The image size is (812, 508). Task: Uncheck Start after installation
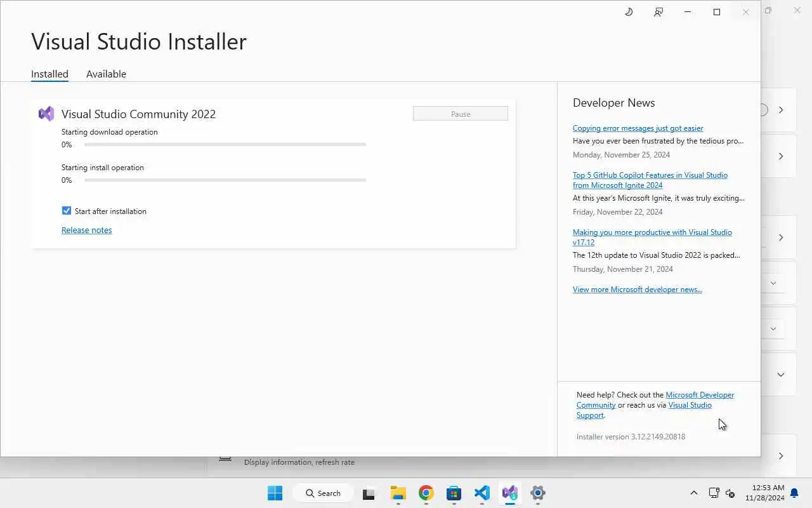click(x=67, y=211)
